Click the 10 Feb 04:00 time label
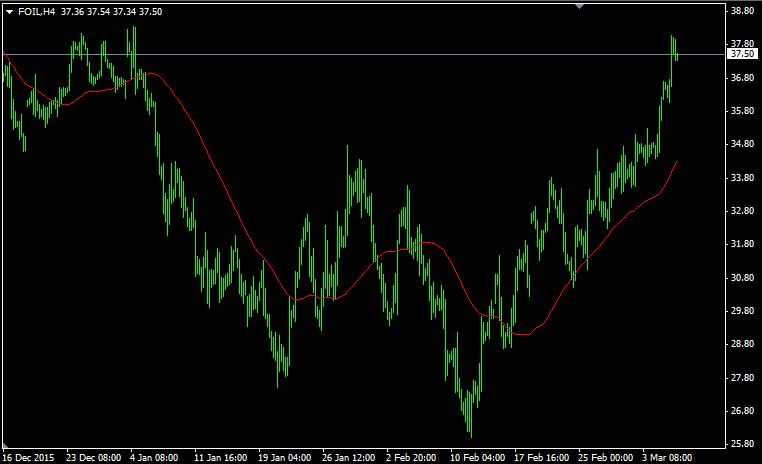The height and width of the screenshot is (464, 762). (477, 458)
